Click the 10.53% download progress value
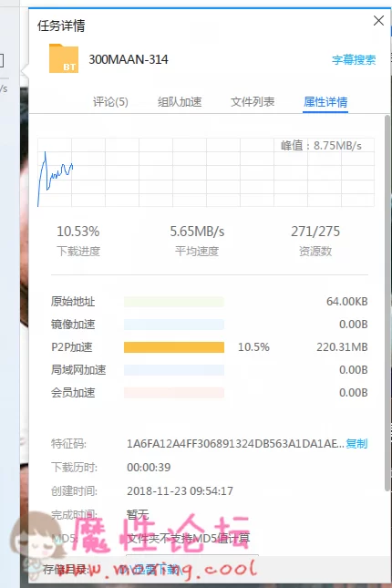 pyautogui.click(x=78, y=232)
